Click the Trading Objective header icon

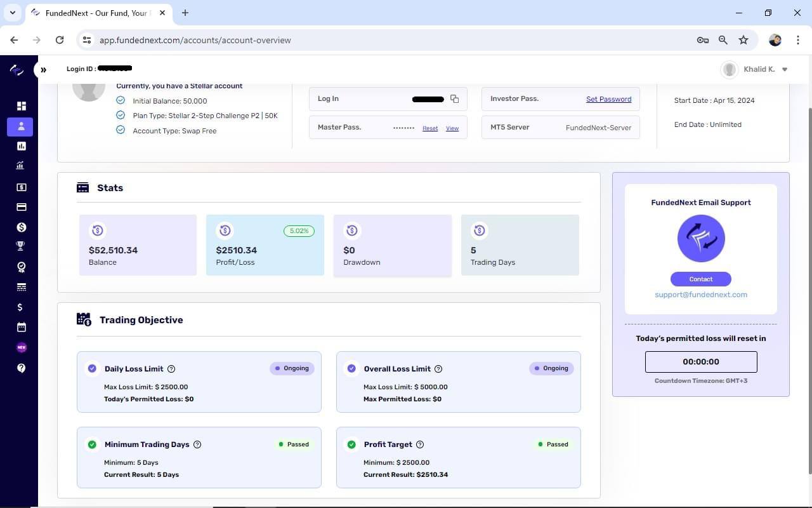(x=84, y=319)
